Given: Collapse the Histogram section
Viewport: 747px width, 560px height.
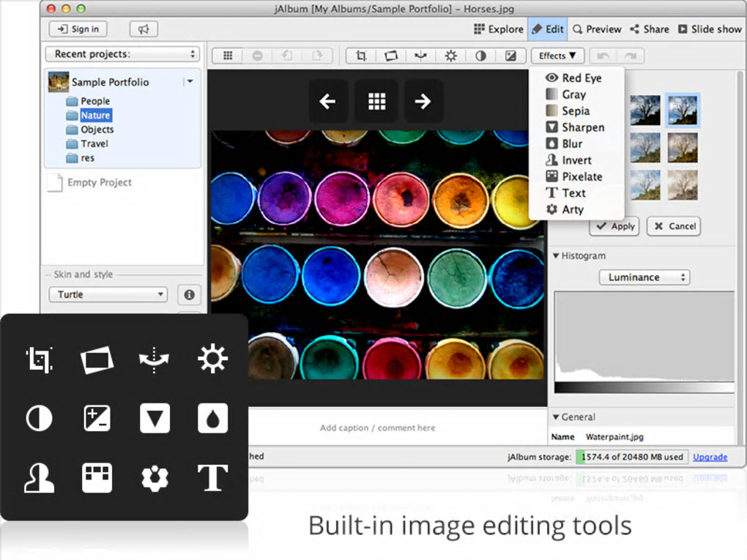Looking at the screenshot, I should click(557, 256).
